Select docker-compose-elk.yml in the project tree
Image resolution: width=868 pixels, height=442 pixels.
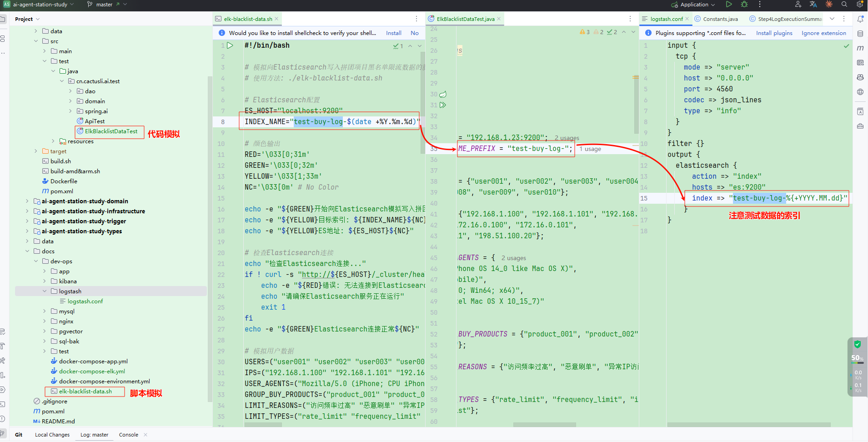(92, 372)
